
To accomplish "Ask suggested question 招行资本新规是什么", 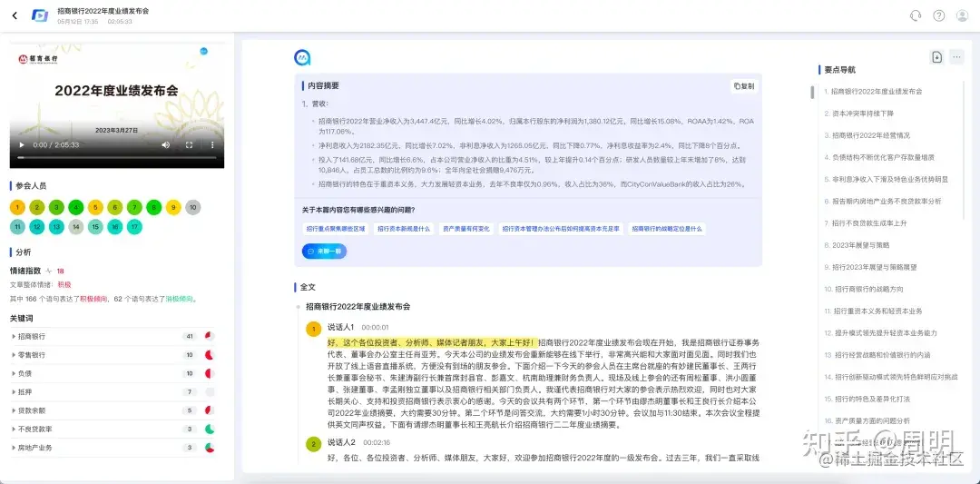I will click(404, 229).
